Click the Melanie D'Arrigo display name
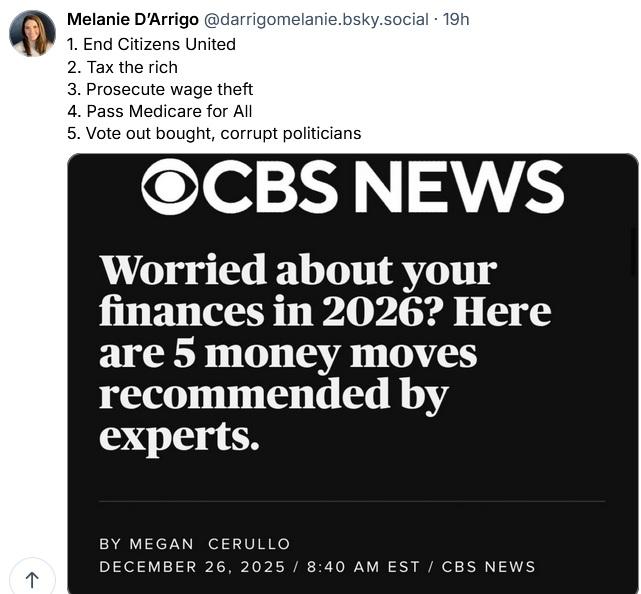Screen dimensions: 641x594 pos(132,19)
